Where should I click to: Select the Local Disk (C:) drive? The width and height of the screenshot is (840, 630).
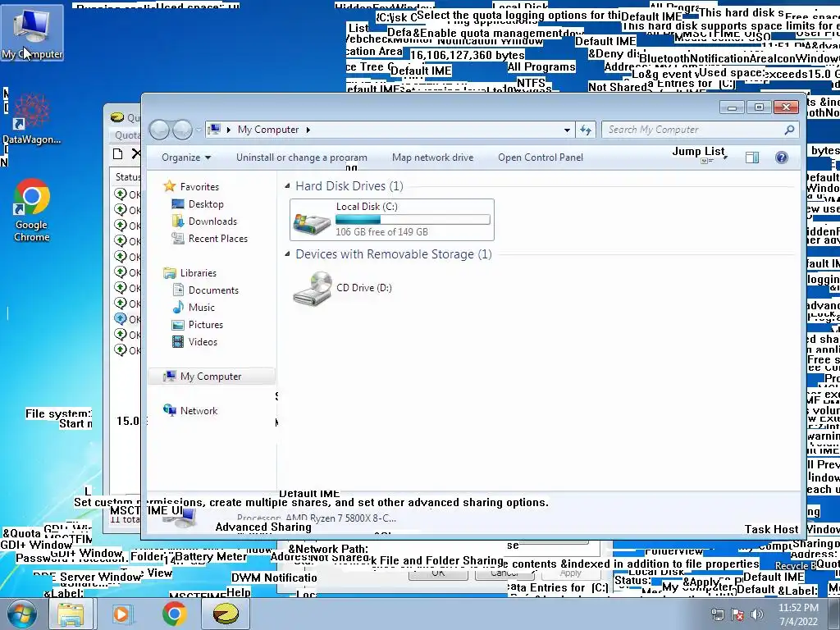(x=391, y=220)
